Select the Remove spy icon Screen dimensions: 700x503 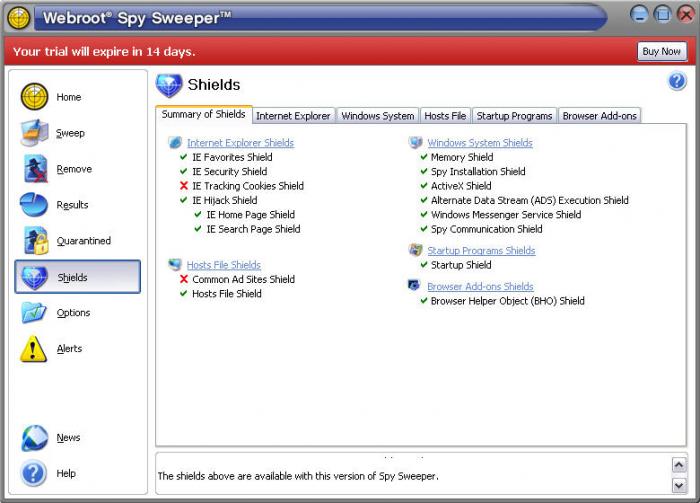tap(35, 169)
